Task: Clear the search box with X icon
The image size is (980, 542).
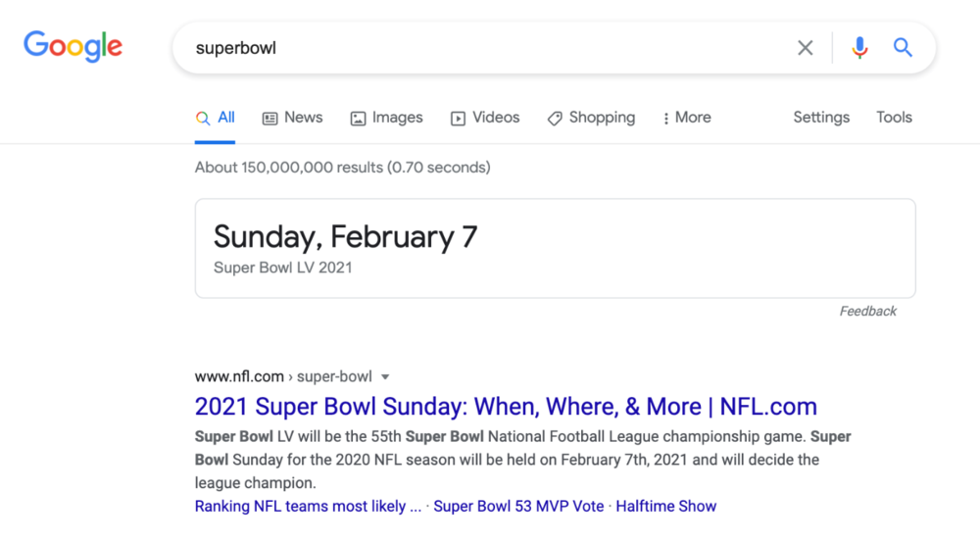Action: click(805, 47)
